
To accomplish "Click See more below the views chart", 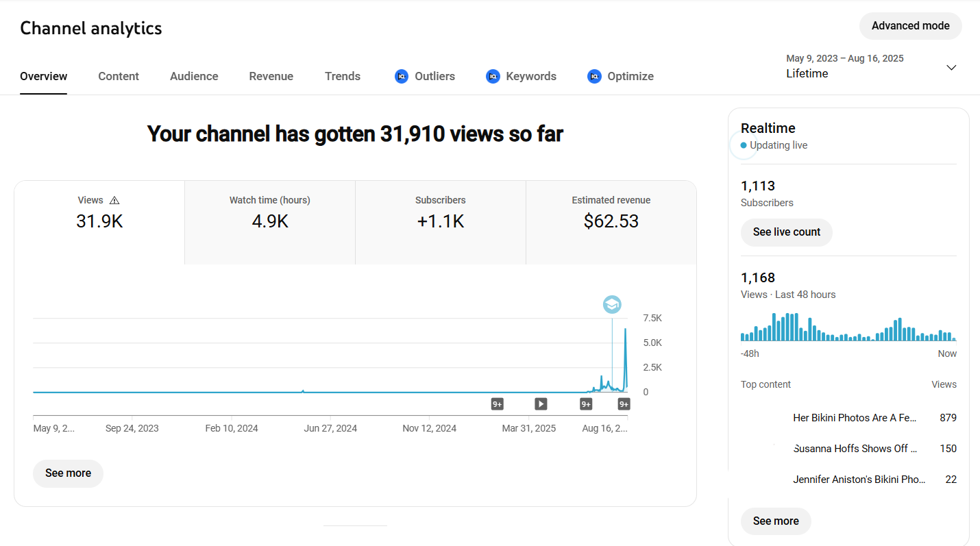I will tap(68, 473).
